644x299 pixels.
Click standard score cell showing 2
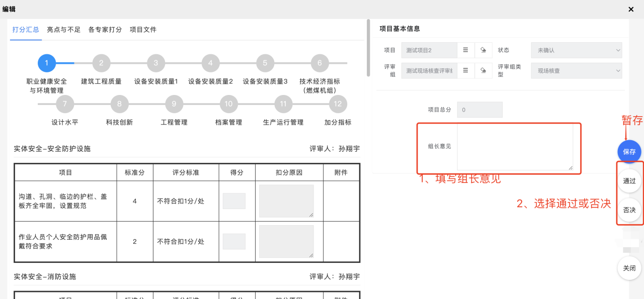tap(135, 241)
